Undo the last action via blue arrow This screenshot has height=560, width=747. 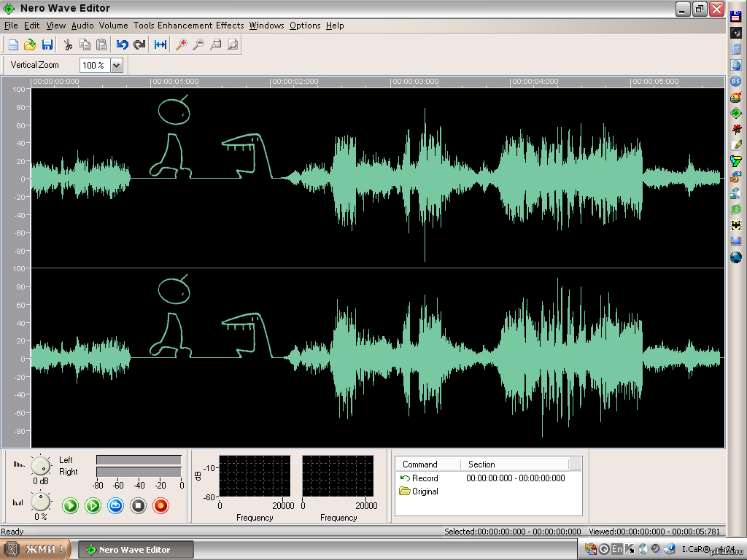click(123, 44)
